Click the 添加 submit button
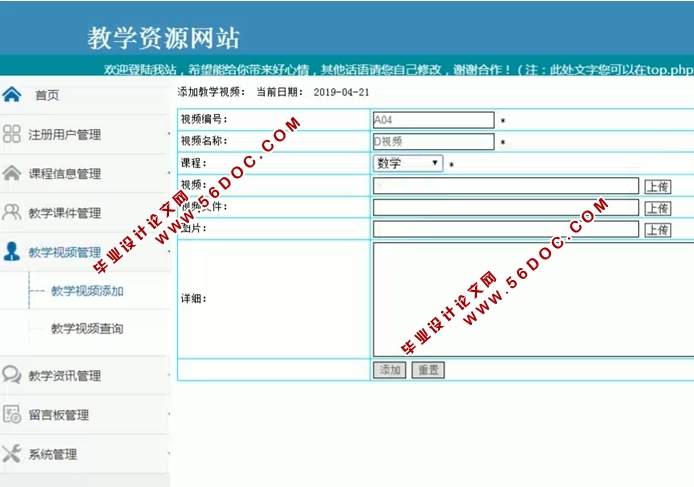 (x=389, y=370)
